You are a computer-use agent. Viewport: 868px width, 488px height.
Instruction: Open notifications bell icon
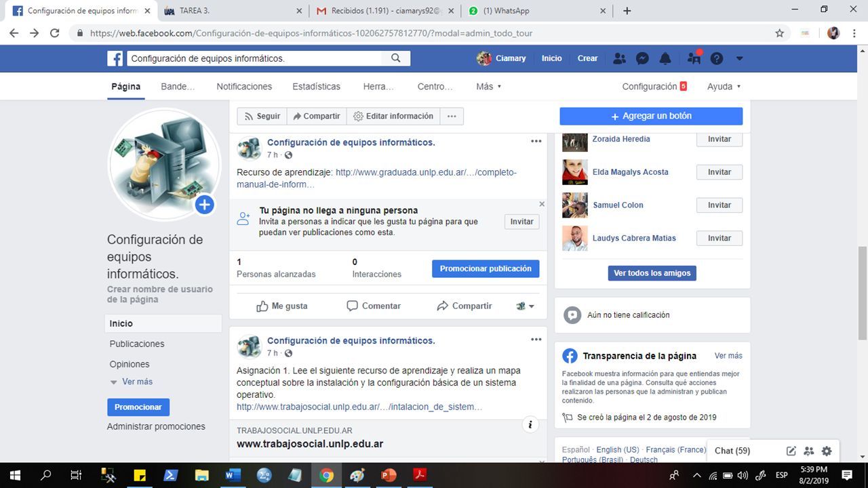pyautogui.click(x=665, y=58)
